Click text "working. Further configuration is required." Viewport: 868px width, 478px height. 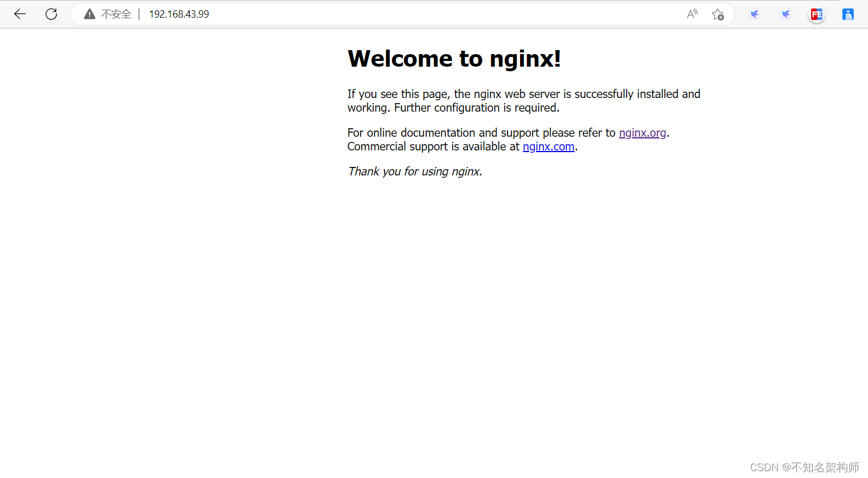453,108
